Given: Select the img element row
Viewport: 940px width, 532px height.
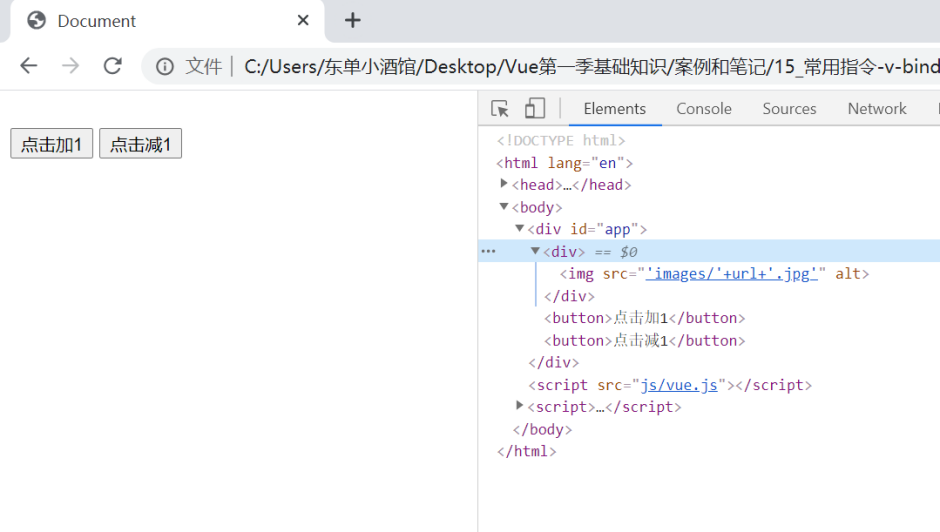Looking at the screenshot, I should tap(714, 274).
